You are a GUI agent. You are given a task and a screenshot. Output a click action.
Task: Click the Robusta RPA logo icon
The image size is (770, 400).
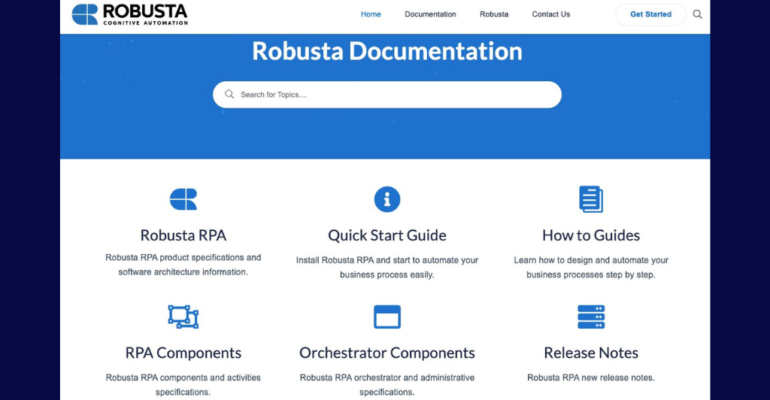tap(183, 199)
